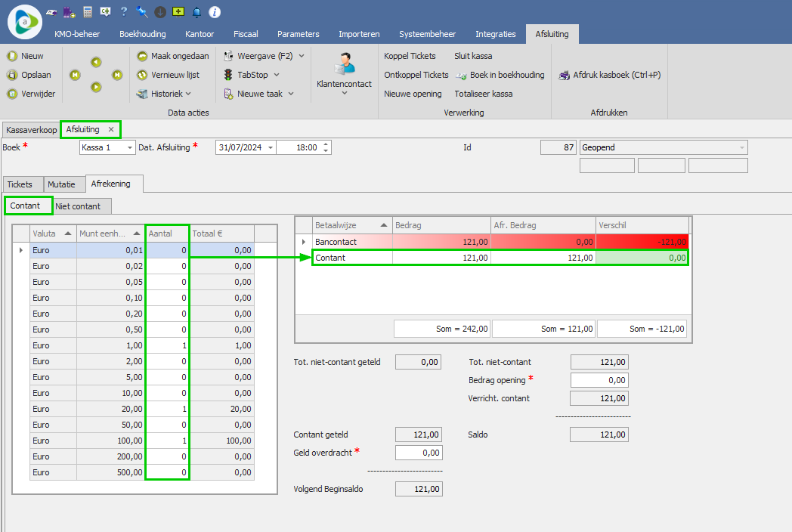This screenshot has height=532, width=792.
Task: Click the C# speech bubble icon
Action: 106,11
